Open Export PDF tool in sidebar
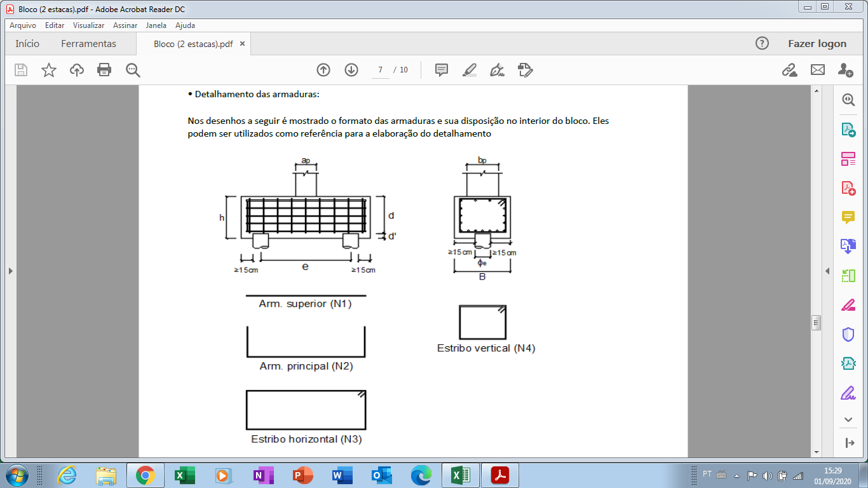This screenshot has height=488, width=868. coord(848,130)
